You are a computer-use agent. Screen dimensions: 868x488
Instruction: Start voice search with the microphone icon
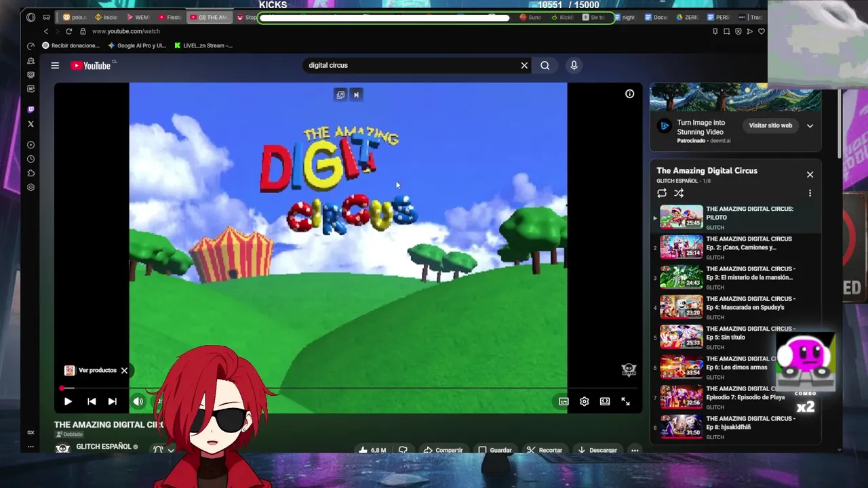574,66
